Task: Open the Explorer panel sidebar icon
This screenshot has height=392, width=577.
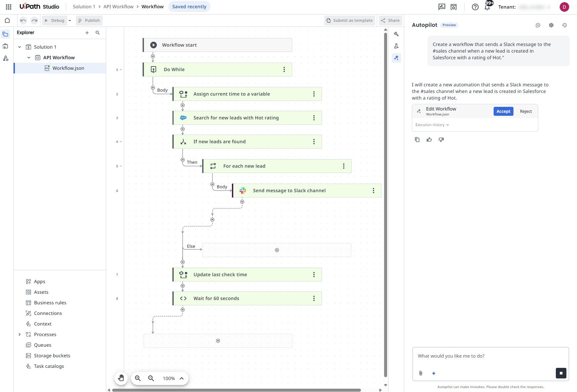Action: click(6, 34)
